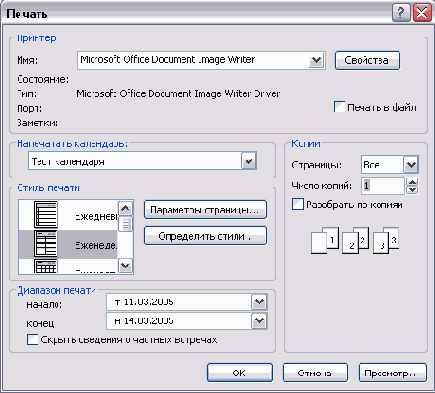The image size is (435, 393).
Task: Toggle Разобрать по копиям checkbox
Action: (x=298, y=204)
